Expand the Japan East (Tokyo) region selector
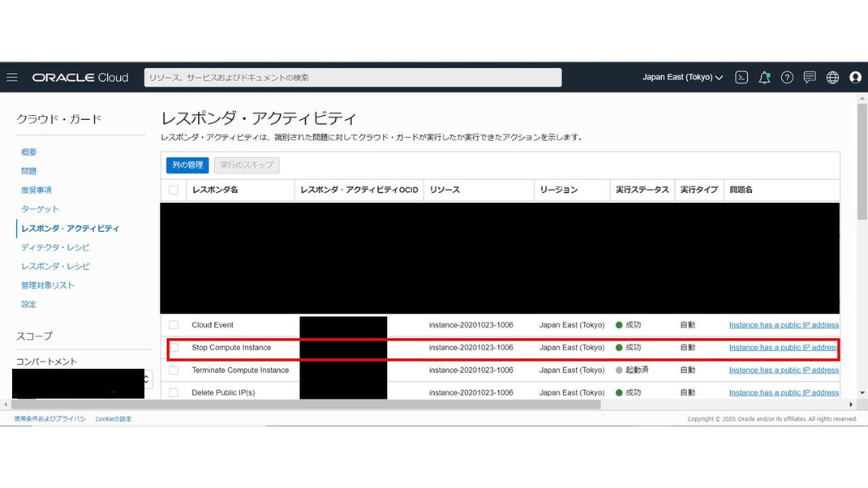Viewport: 868px width, 488px height. coord(682,78)
